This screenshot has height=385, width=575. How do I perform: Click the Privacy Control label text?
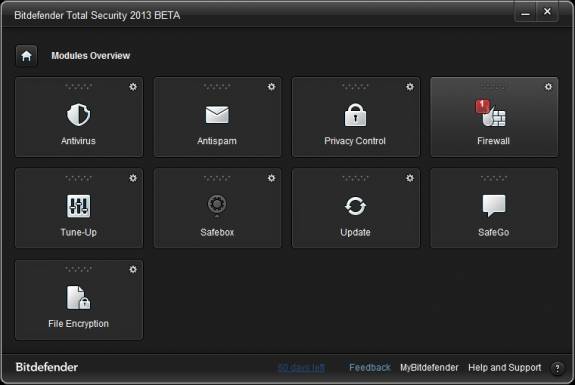(x=355, y=141)
